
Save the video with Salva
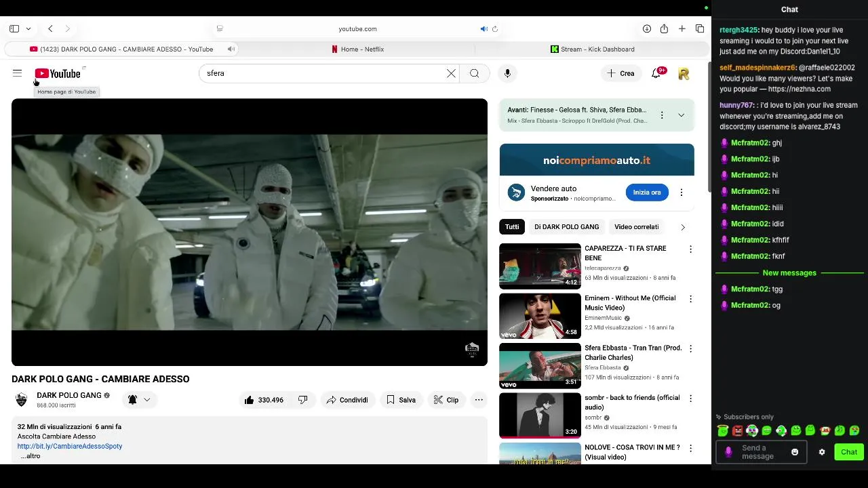401,400
